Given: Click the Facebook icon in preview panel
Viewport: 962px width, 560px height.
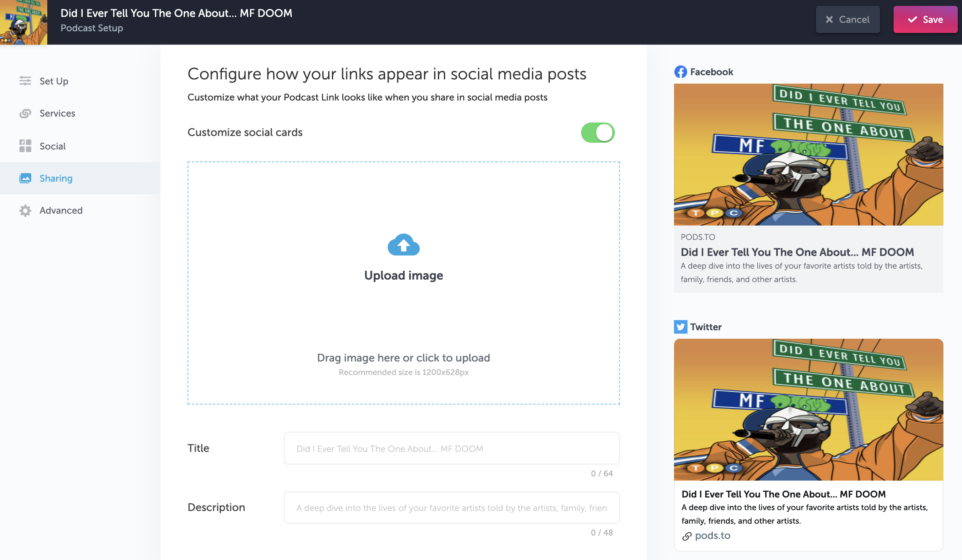Looking at the screenshot, I should (x=680, y=71).
